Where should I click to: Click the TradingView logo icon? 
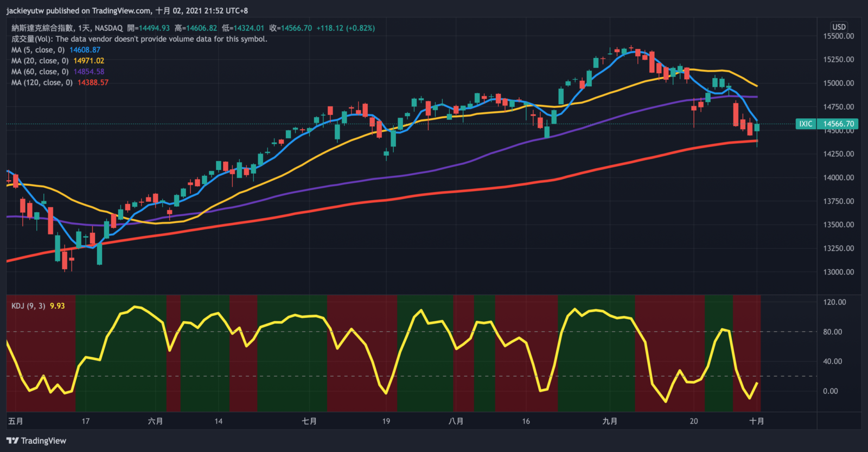click(12, 441)
